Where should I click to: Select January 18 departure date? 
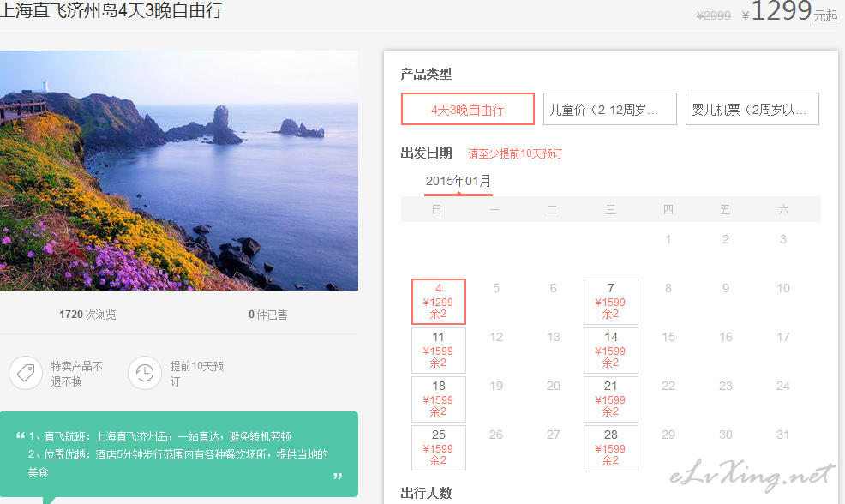439,399
